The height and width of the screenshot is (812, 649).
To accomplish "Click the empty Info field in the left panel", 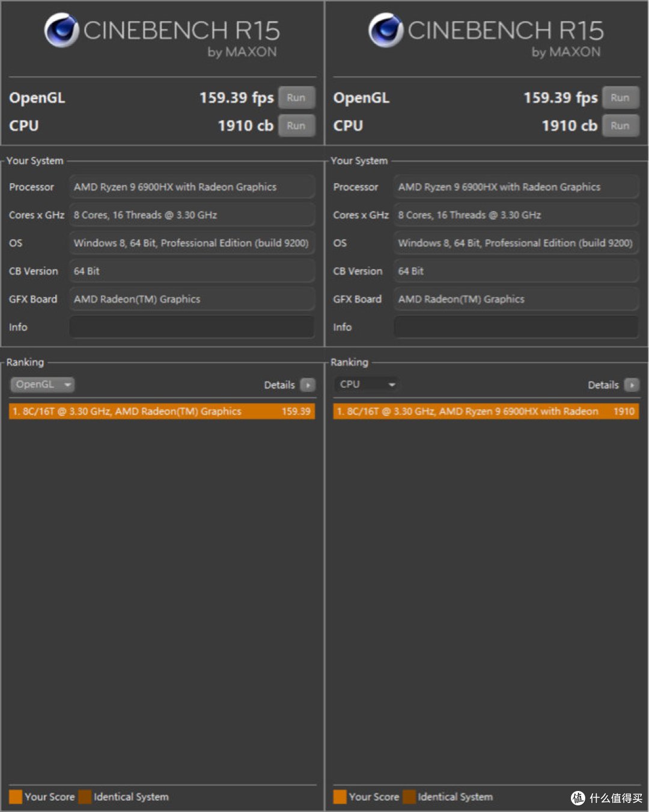I will coord(192,327).
